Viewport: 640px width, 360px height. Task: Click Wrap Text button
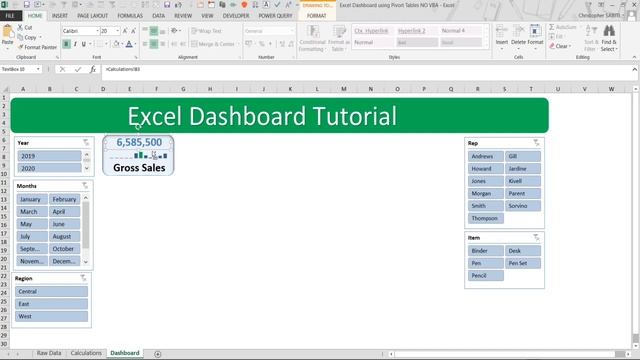click(207, 31)
